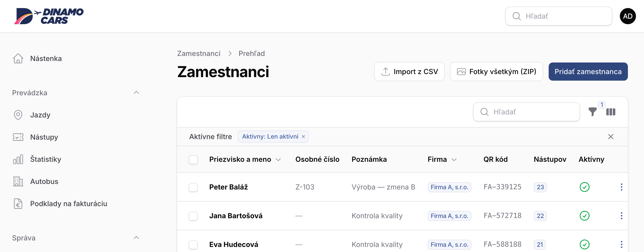Click the Podklady na fakturáciu invoice icon
This screenshot has height=252, width=644.
18,204
